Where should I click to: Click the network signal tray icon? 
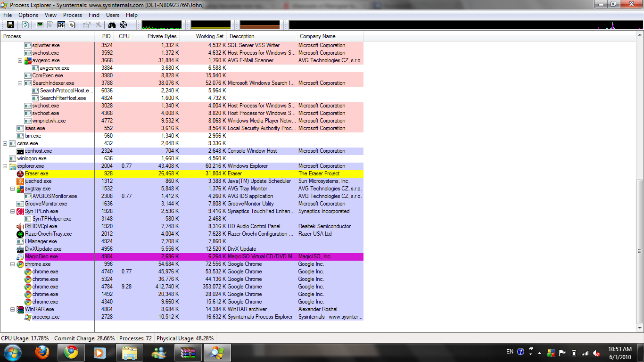coord(585,353)
